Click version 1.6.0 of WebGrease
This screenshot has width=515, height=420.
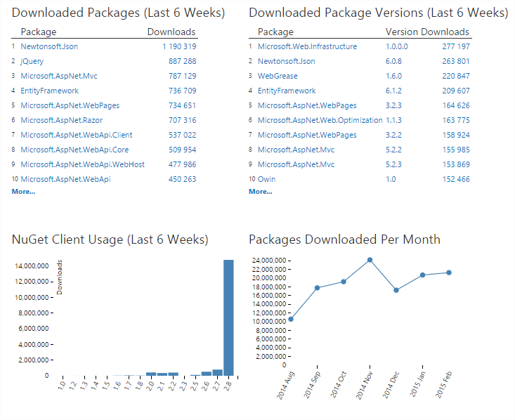pos(393,76)
